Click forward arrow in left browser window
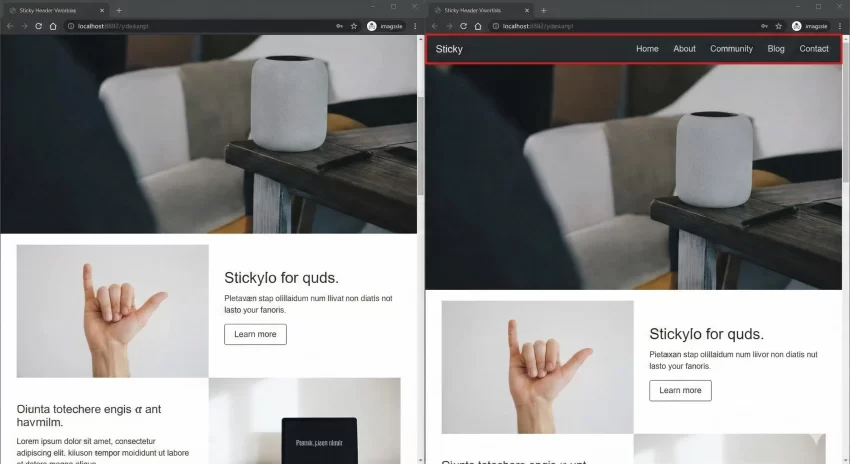 click(x=24, y=26)
